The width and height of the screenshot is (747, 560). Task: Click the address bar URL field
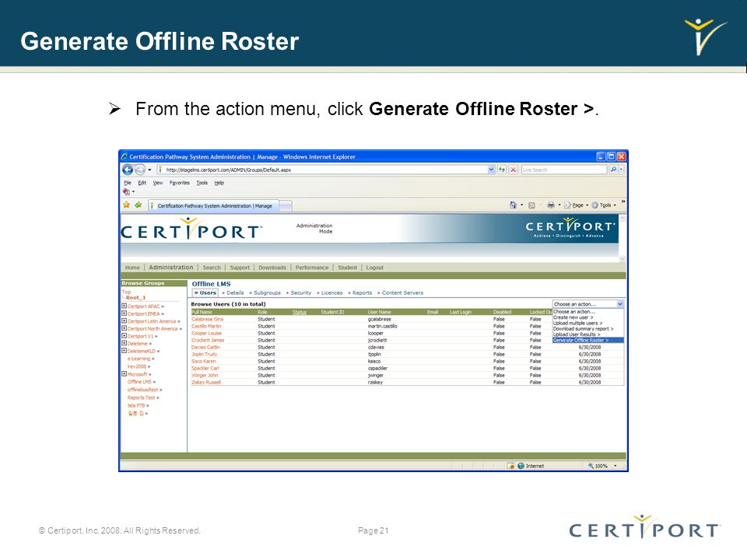pos(321,170)
